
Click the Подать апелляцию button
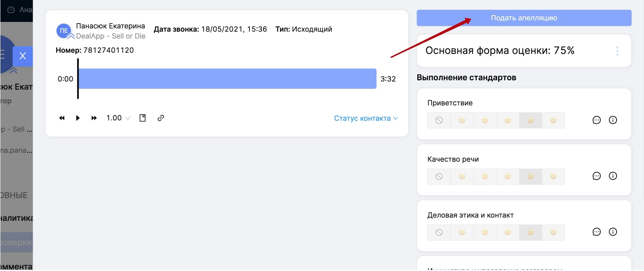pos(524,18)
